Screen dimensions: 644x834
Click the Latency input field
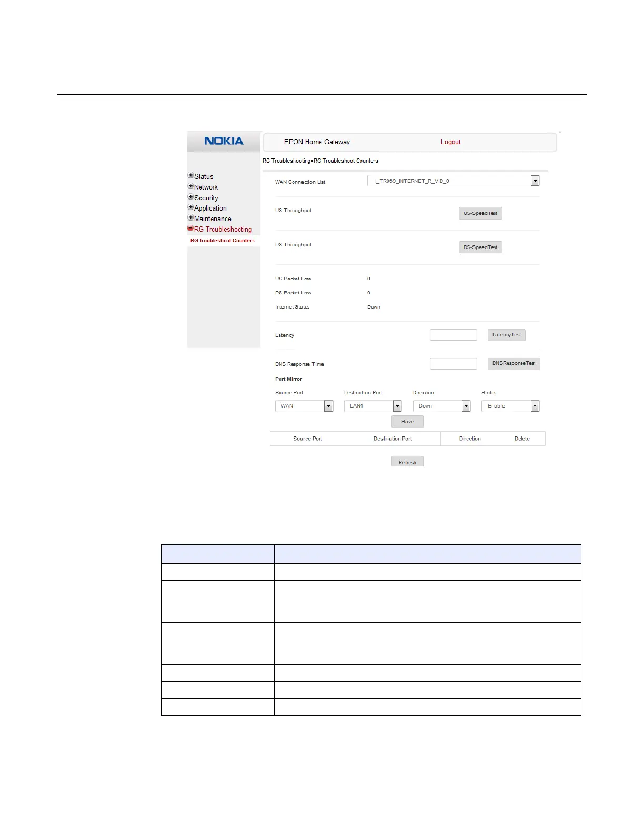point(454,335)
